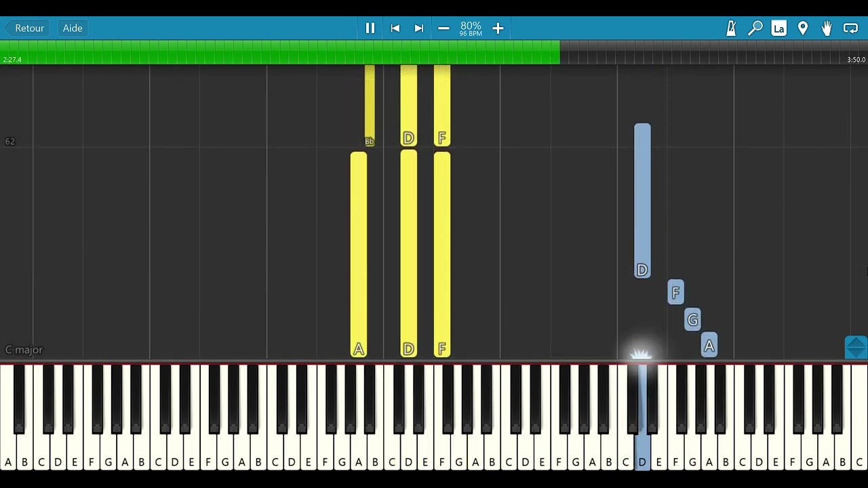The image size is (868, 488).
Task: Click the blue scroll arrows at right edge
Action: [x=856, y=347]
